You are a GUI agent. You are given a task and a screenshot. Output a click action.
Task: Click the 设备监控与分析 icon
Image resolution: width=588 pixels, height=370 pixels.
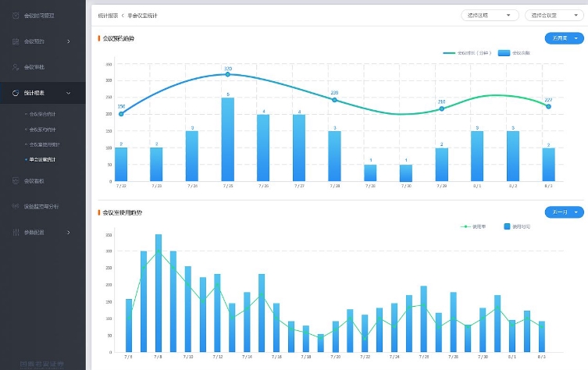click(x=16, y=207)
